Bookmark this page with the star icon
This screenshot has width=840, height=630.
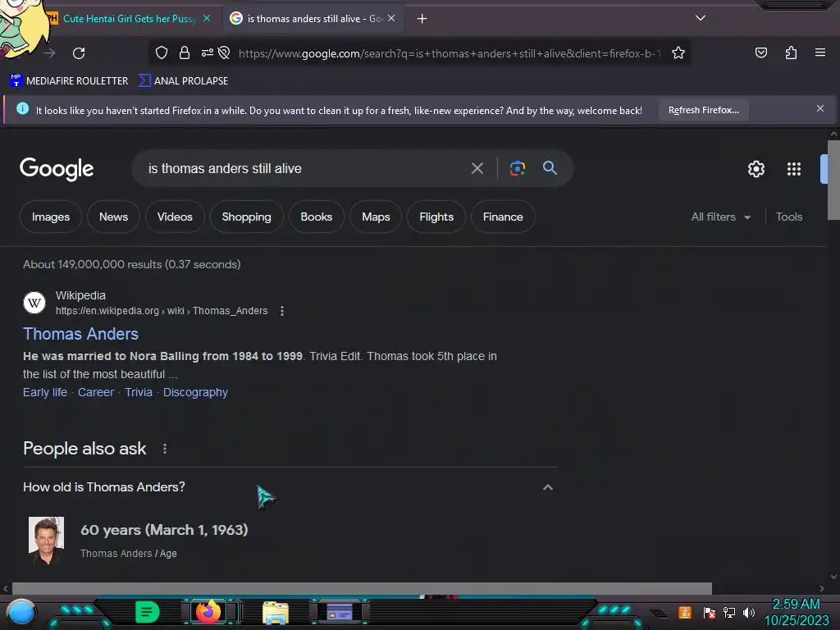point(678,52)
